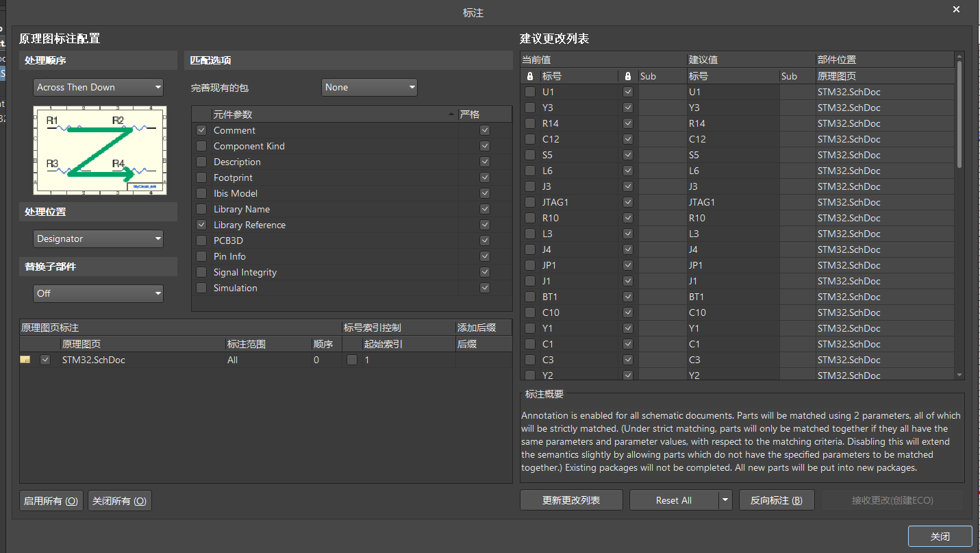This screenshot has width=980, height=553.
Task: Click the sort arrow on 元件参数 header
Action: 451,114
